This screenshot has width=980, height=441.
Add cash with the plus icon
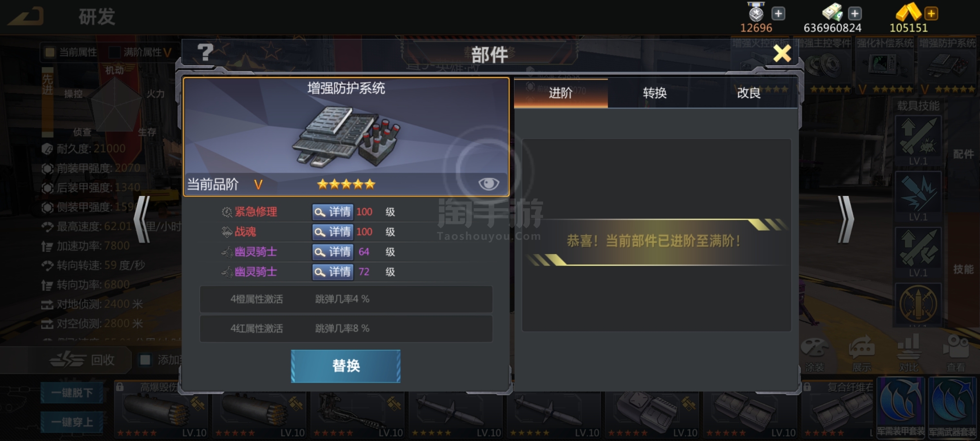[x=855, y=14]
